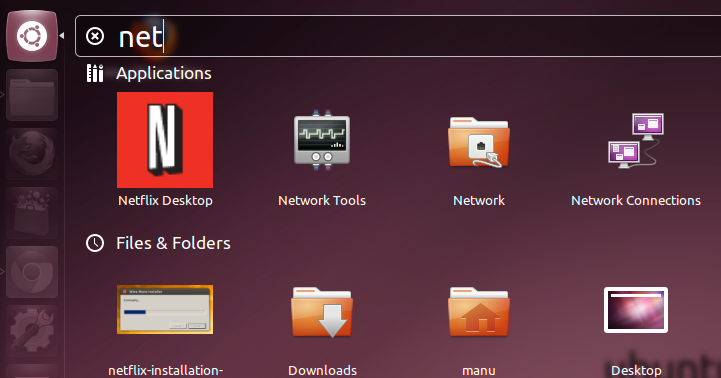Select the 'Network Connections' label
This screenshot has height=378, width=721.
(x=636, y=200)
